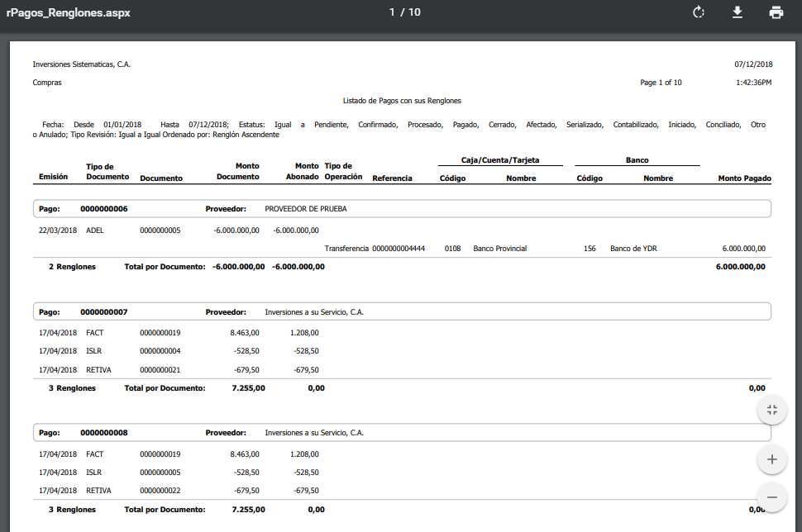802x532 pixels.
Task: Select the Pago 0000000008 number
Action: point(103,432)
